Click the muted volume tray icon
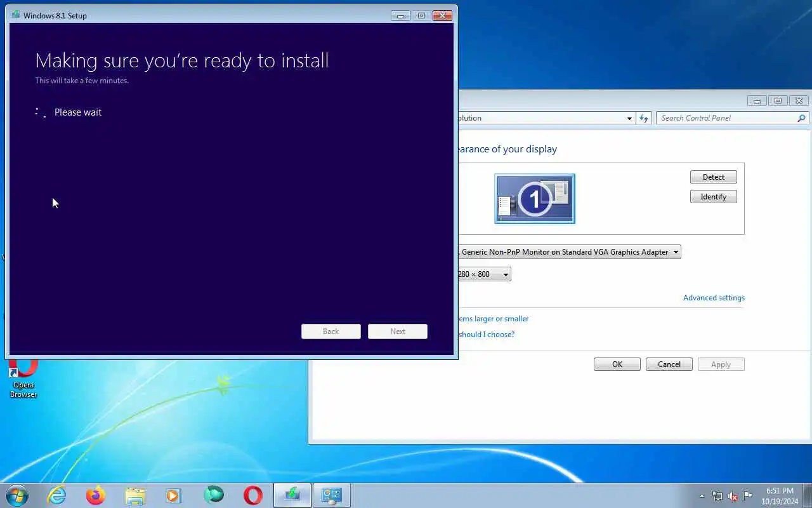Viewport: 812px width, 508px height. 733,496
